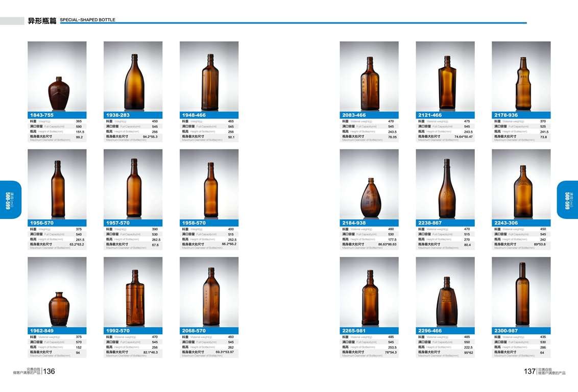The image size is (578, 392).
Task: Select the 1938-283 bottle image
Action: [x=133, y=76]
